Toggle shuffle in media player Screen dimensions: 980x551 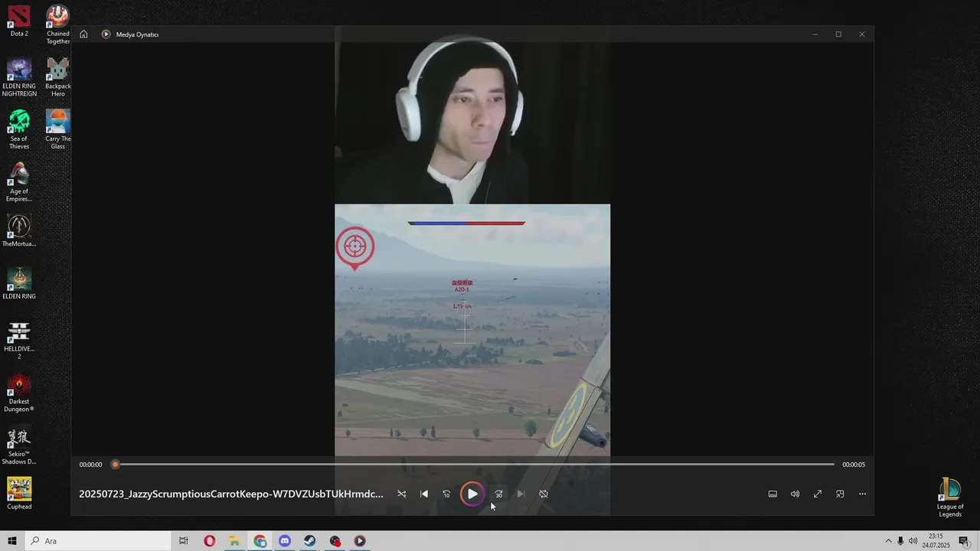tap(401, 494)
